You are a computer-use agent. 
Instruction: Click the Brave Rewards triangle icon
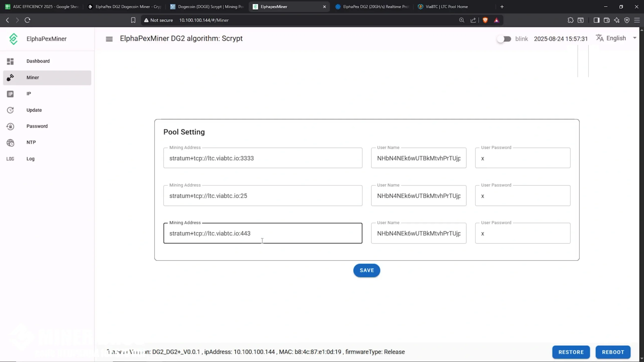coord(496,20)
